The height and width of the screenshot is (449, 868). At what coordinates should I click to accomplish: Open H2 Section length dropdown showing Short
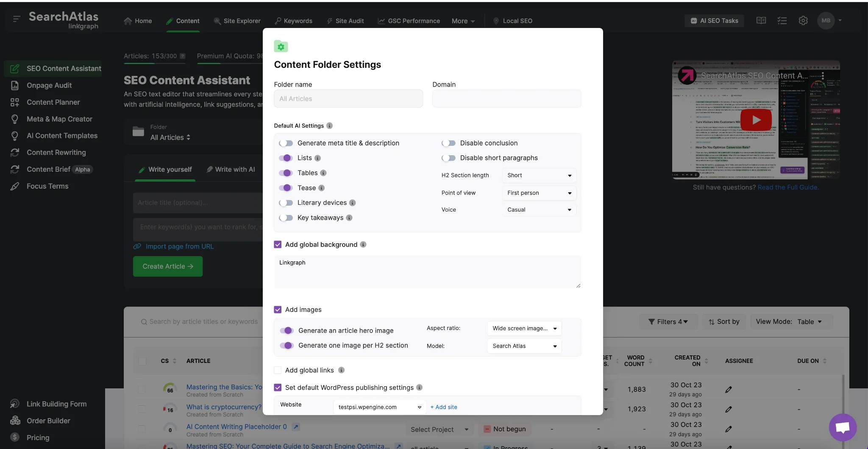pyautogui.click(x=539, y=175)
